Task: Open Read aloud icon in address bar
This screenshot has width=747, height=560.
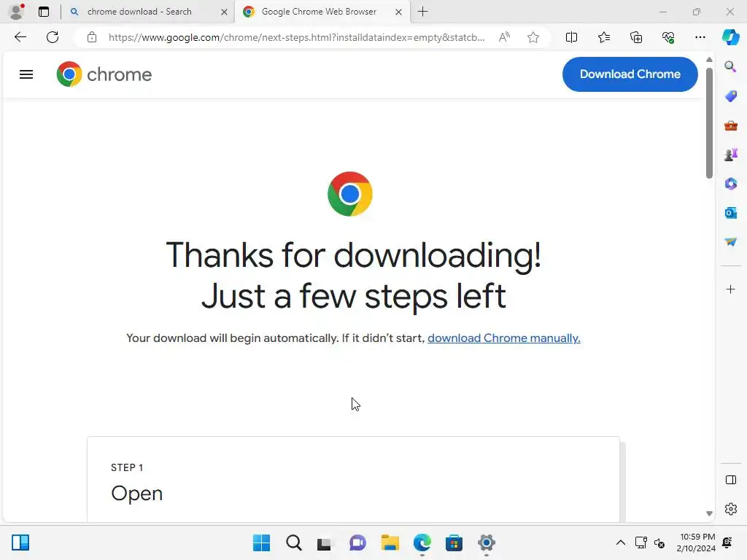Action: (504, 37)
